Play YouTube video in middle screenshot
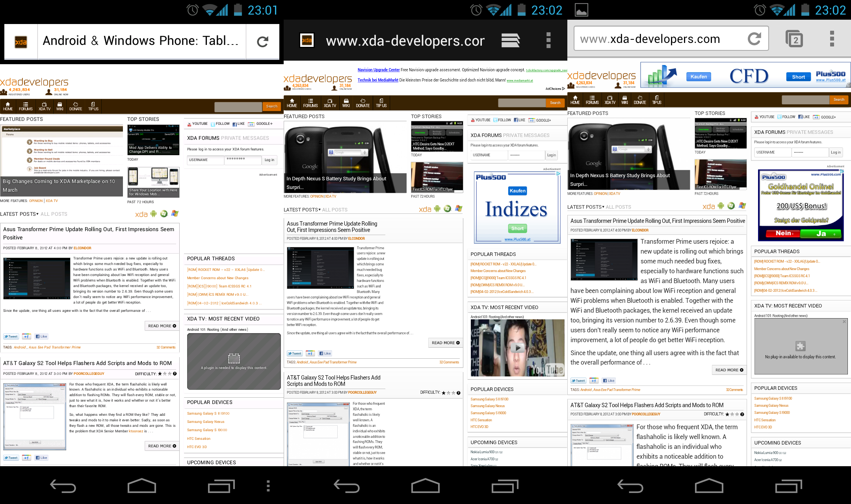Screen dimensions: 851x504 point(518,348)
